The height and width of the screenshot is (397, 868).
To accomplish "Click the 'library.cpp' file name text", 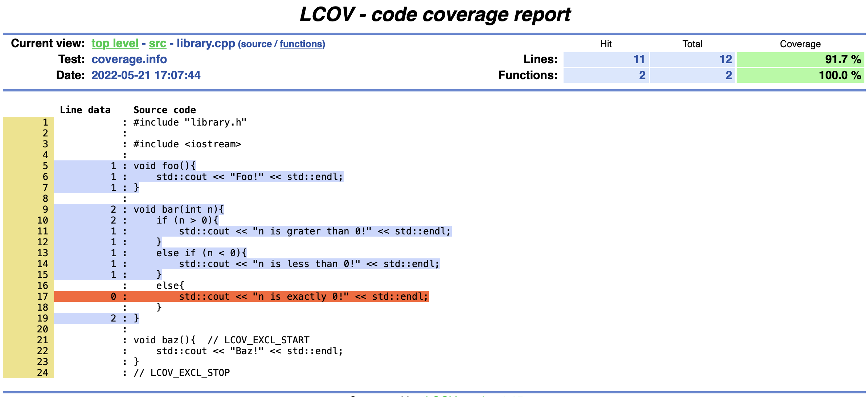I will point(206,44).
